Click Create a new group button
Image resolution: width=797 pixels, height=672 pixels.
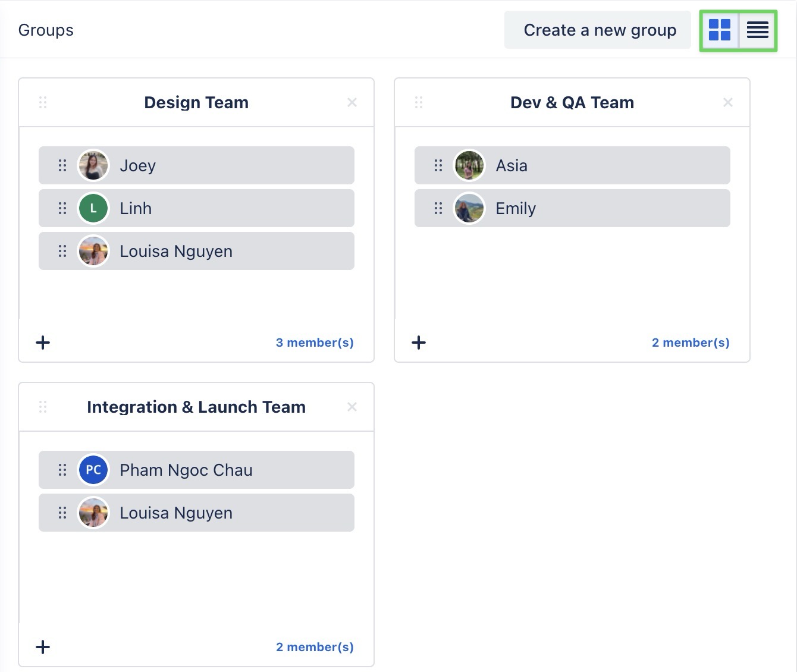[600, 30]
